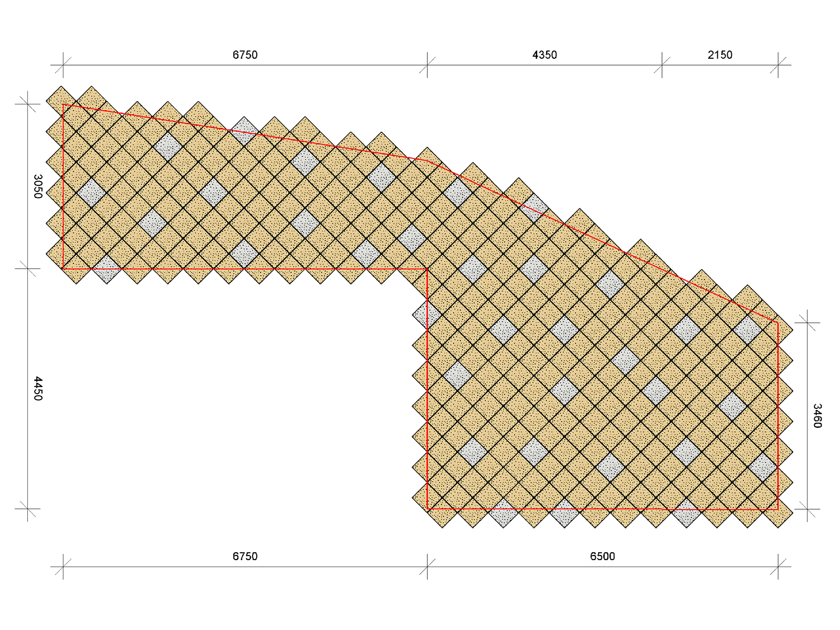Select the 3460 vertical dimension text
The width and height of the screenshot is (840, 630).
pyautogui.click(x=817, y=416)
